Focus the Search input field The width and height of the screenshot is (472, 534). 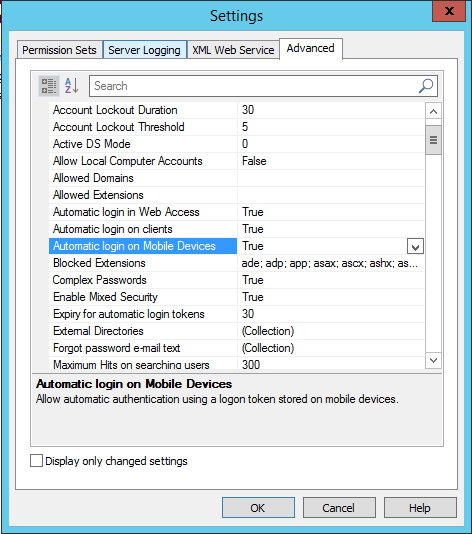tap(254, 86)
